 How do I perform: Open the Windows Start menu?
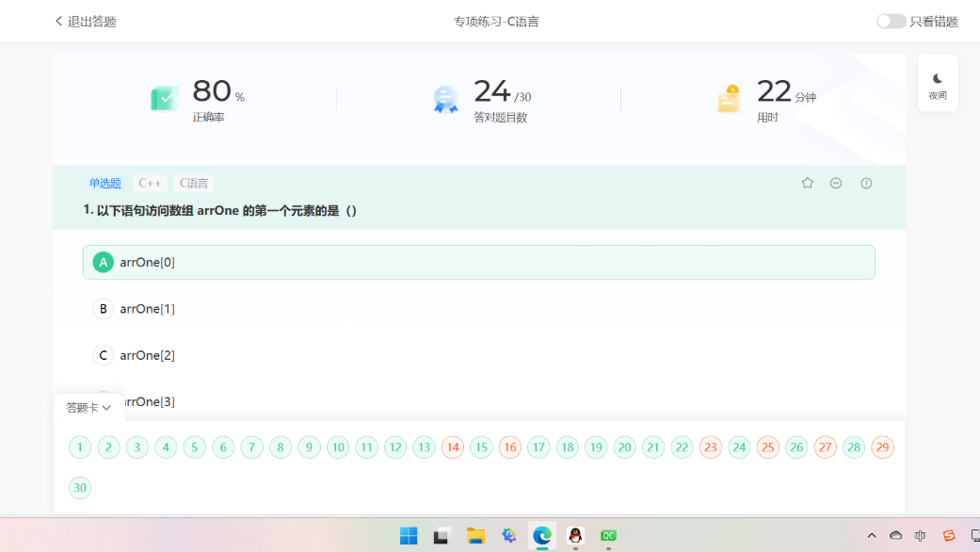tap(409, 535)
